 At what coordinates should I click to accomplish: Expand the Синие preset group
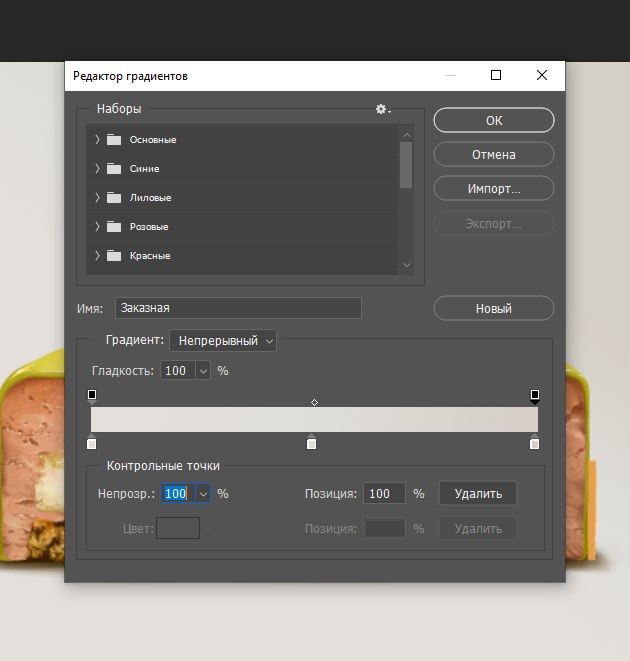(97, 169)
